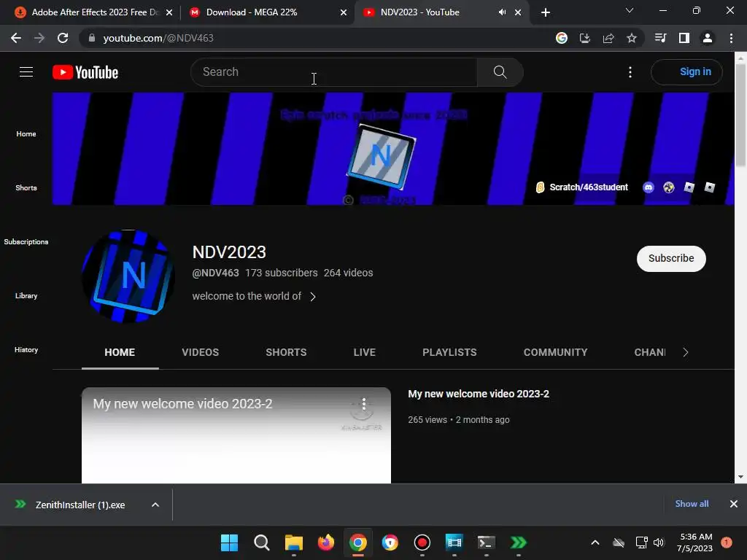The height and width of the screenshot is (560, 747).
Task: Open the SHORTS channel tab
Action: click(x=286, y=352)
